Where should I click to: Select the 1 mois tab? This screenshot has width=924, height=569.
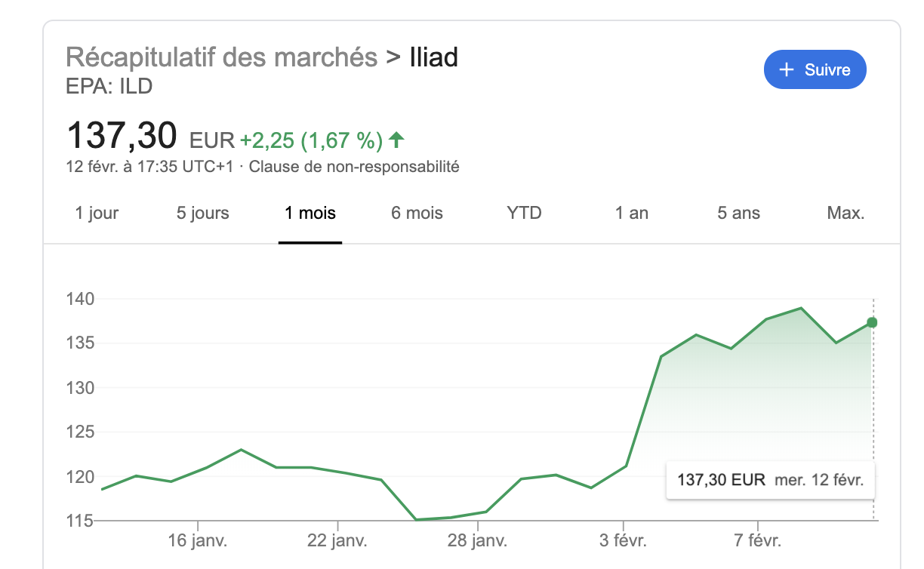(310, 213)
